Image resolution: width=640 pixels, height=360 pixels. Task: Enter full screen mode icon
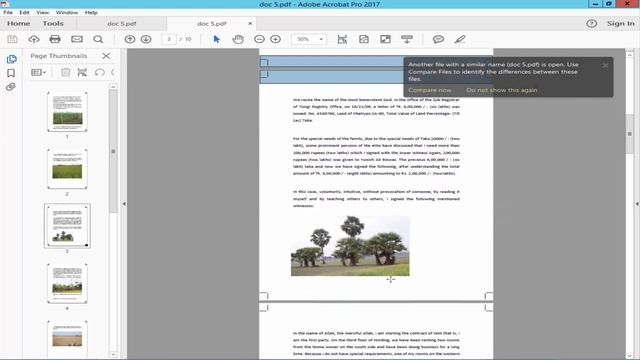coord(385,39)
